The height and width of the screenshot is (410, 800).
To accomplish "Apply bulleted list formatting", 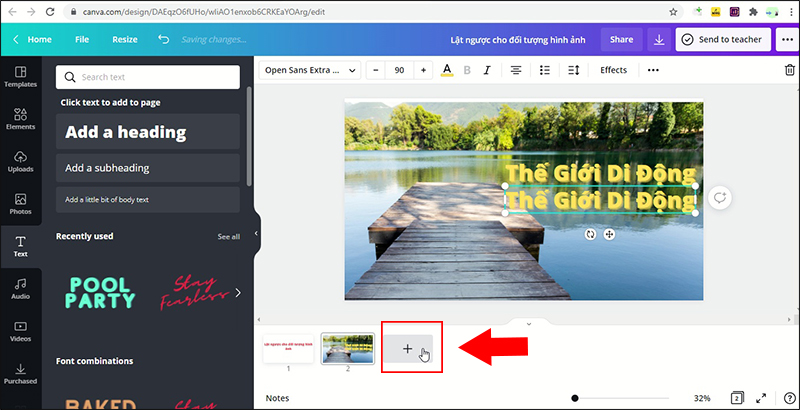I will pyautogui.click(x=545, y=70).
